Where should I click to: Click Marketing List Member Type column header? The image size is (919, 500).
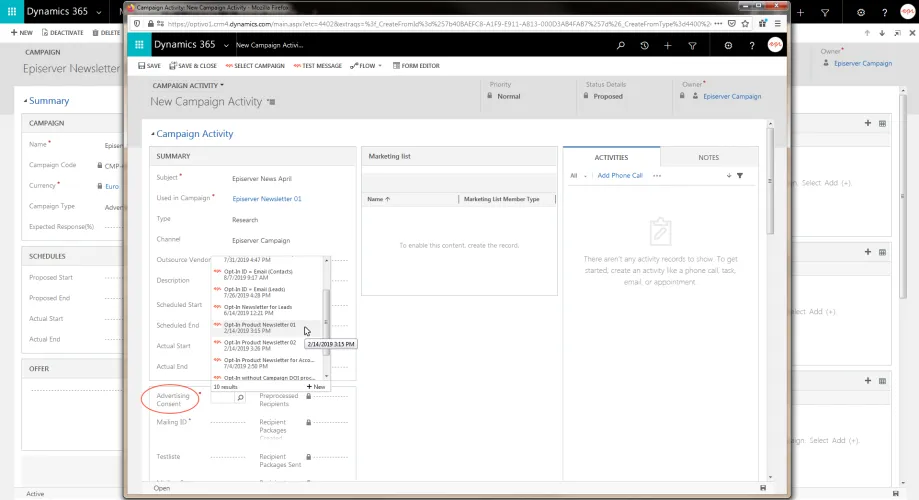[502, 199]
